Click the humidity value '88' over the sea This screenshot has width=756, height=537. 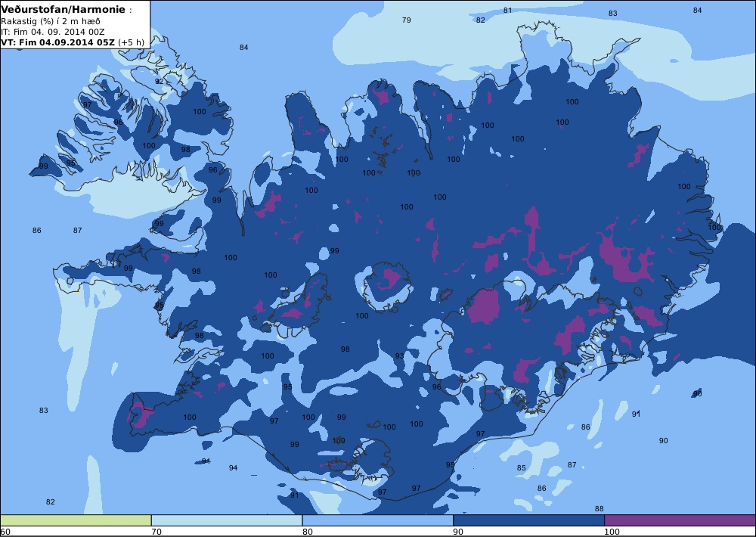599,508
